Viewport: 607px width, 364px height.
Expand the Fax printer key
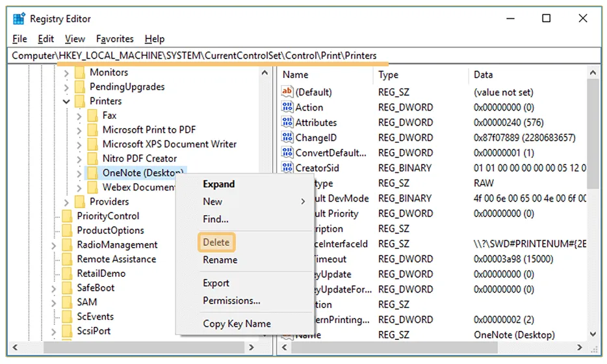pos(79,116)
